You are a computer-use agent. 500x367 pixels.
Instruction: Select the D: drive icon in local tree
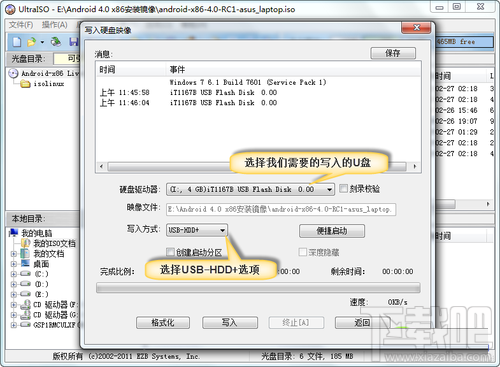click(26, 284)
